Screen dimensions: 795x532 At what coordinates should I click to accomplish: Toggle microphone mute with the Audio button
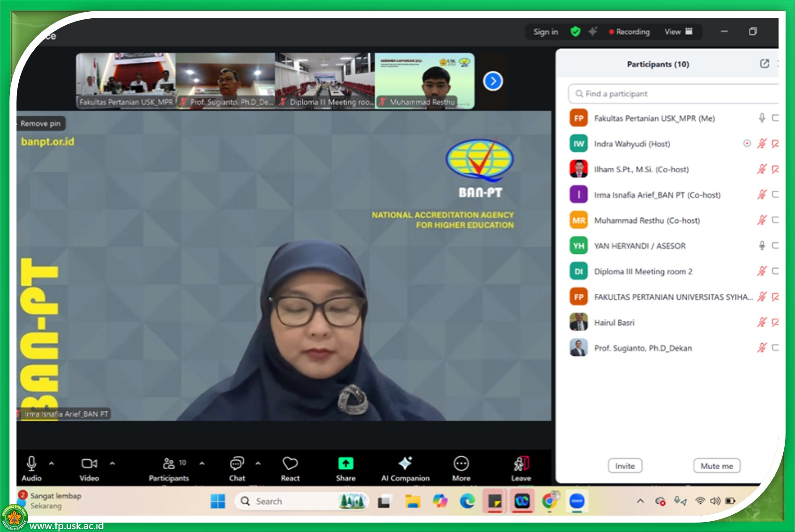[x=31, y=469]
